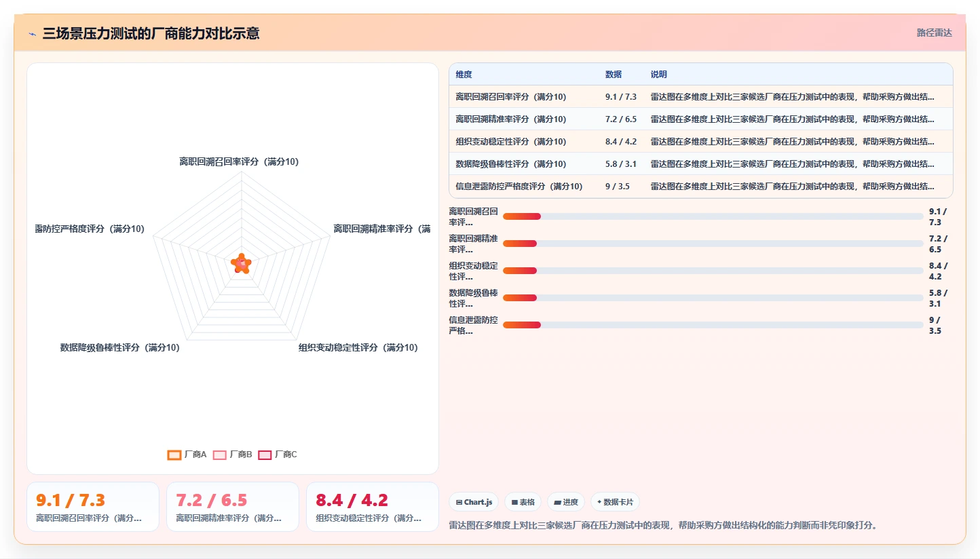The width and height of the screenshot is (980, 559).
Task: Toggle the 厂商A legend entry
Action: [187, 455]
